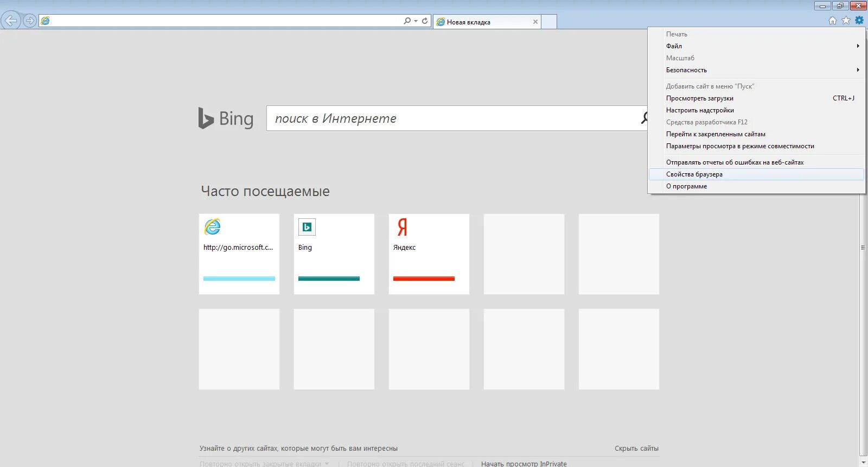Click the scrollbar down arrow
This screenshot has height=467, width=868.
click(863, 462)
